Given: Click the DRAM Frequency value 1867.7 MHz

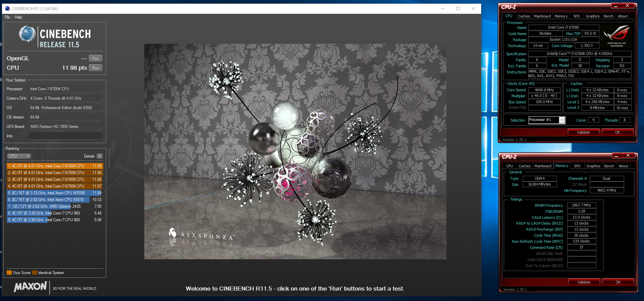Looking at the screenshot, I should click(x=582, y=205).
